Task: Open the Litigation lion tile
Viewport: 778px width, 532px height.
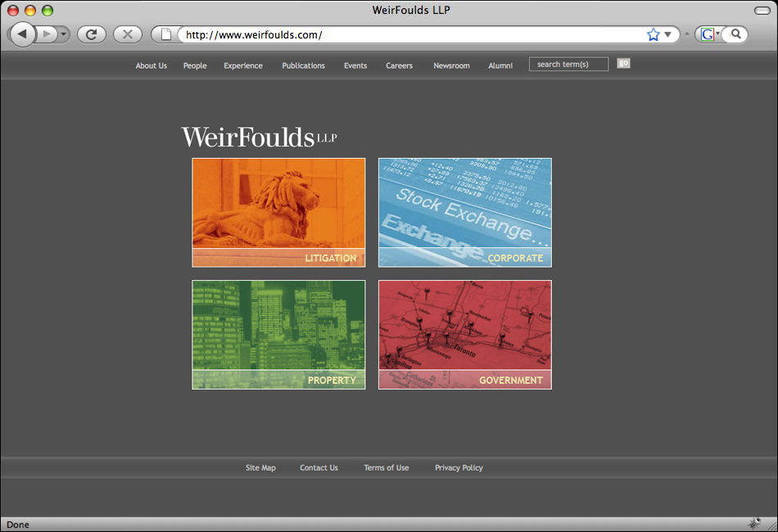Action: [278, 213]
